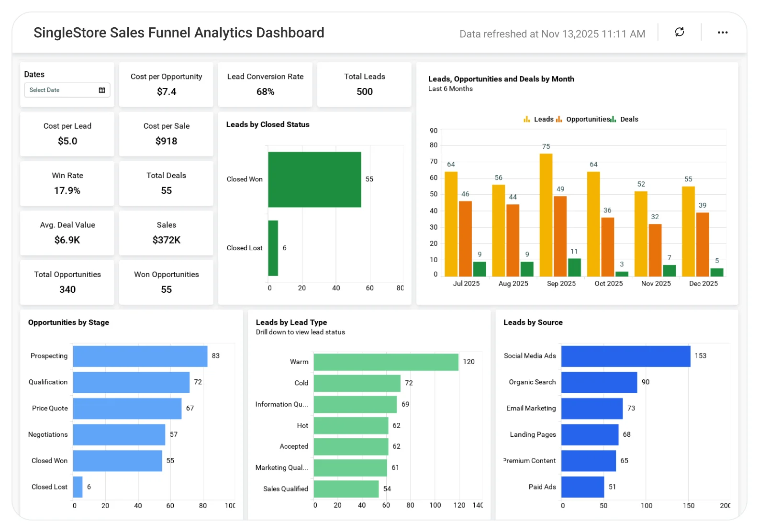Drill down into the Accepted lead type bar
Viewport: 759px width, 532px height.
pyautogui.click(x=351, y=446)
